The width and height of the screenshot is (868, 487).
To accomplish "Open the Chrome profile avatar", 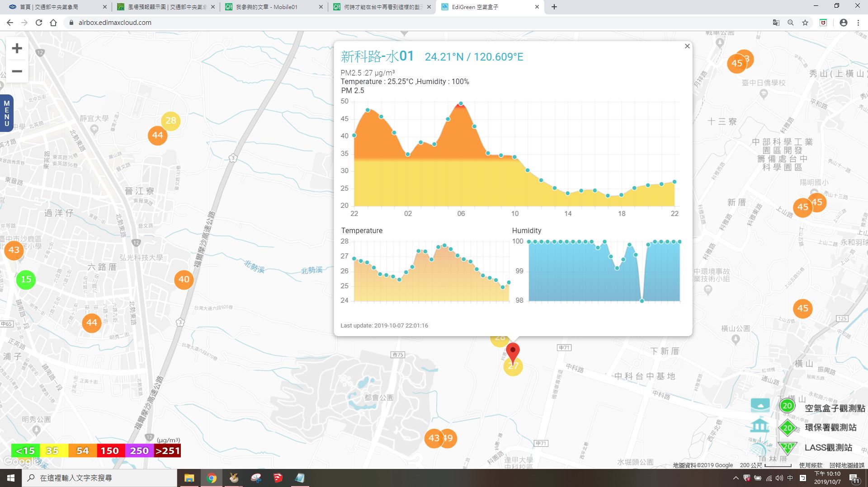I will click(x=843, y=23).
